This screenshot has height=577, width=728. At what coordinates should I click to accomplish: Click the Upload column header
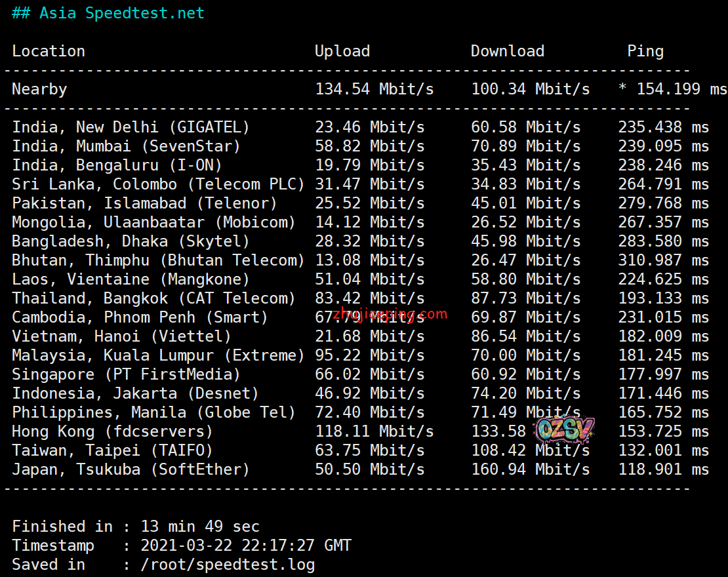pyautogui.click(x=342, y=51)
